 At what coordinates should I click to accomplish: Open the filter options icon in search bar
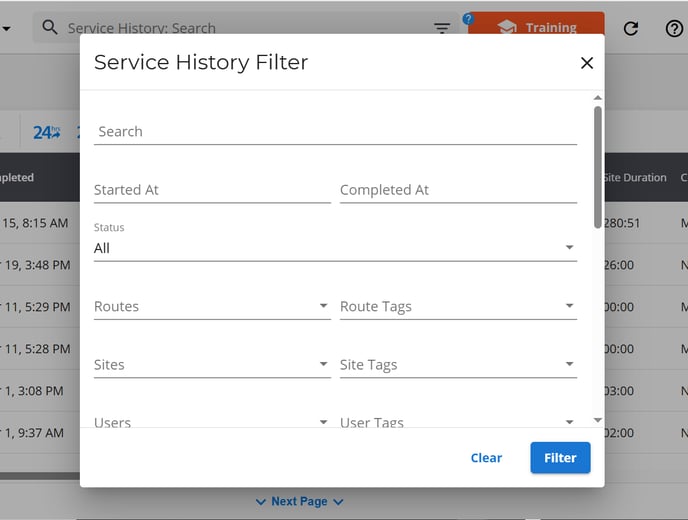(x=442, y=28)
